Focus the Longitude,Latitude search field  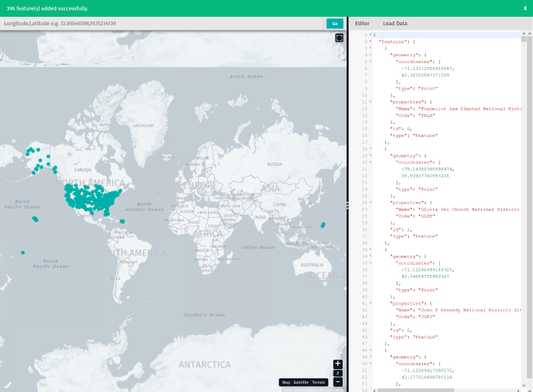[x=161, y=24]
